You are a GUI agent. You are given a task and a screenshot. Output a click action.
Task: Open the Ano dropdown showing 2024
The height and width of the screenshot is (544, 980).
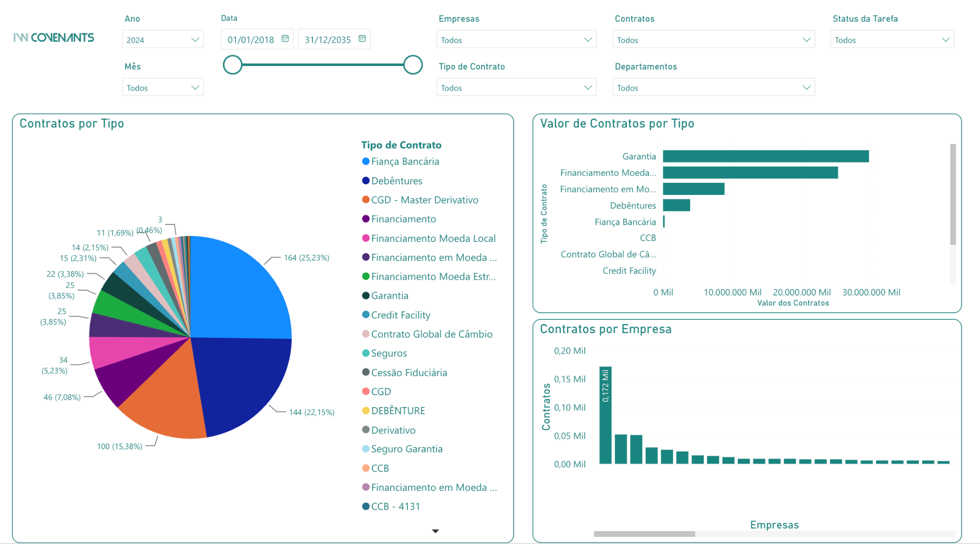coord(163,40)
